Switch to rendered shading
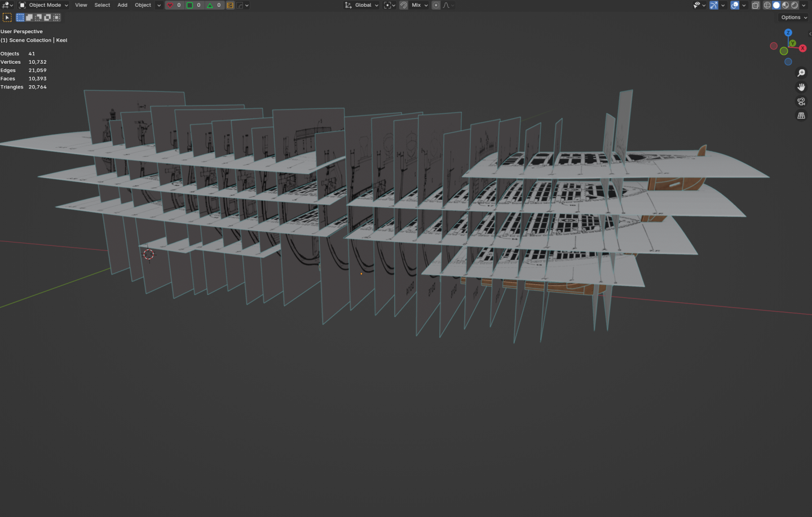 (x=795, y=5)
